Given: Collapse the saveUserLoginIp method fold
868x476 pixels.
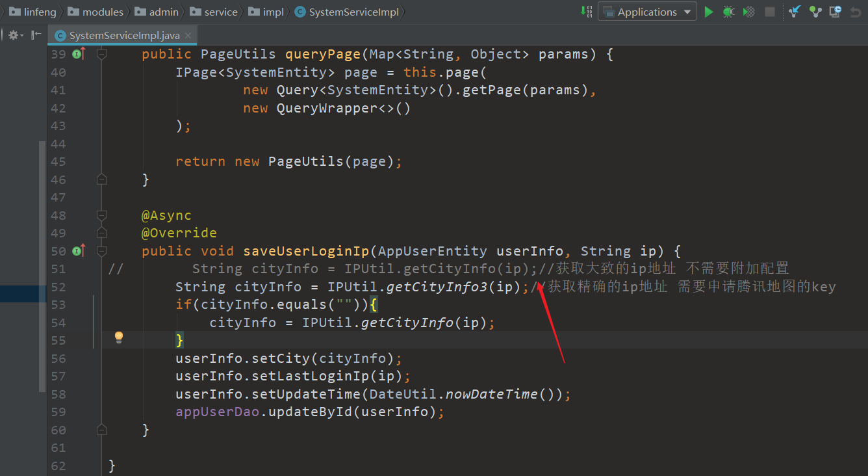Looking at the screenshot, I should click(101, 251).
